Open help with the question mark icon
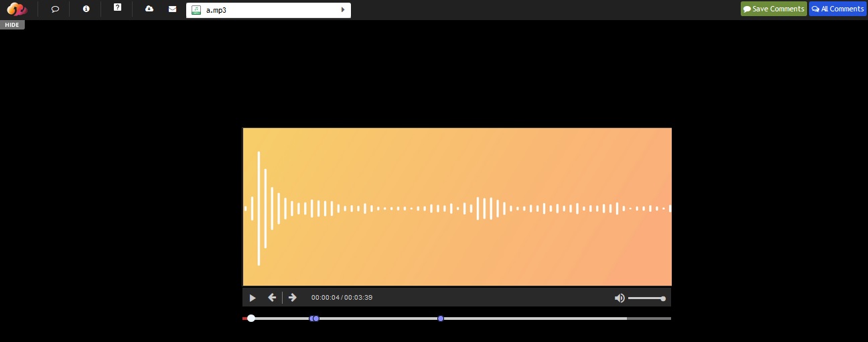 118,7
